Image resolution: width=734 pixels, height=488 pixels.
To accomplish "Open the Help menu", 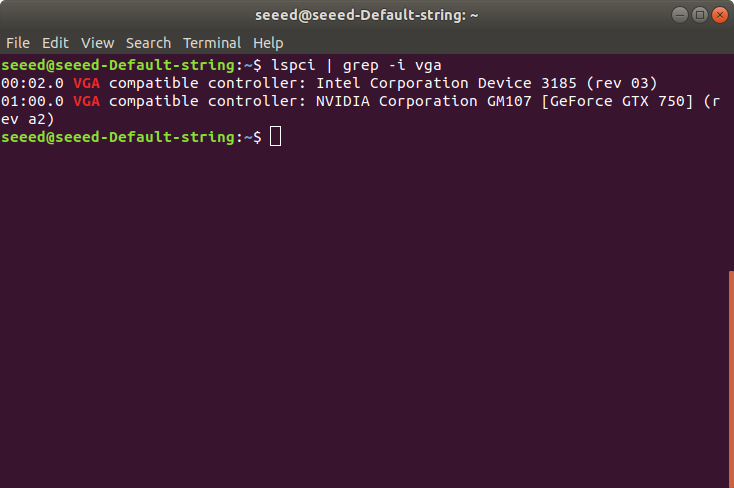I will [x=268, y=43].
